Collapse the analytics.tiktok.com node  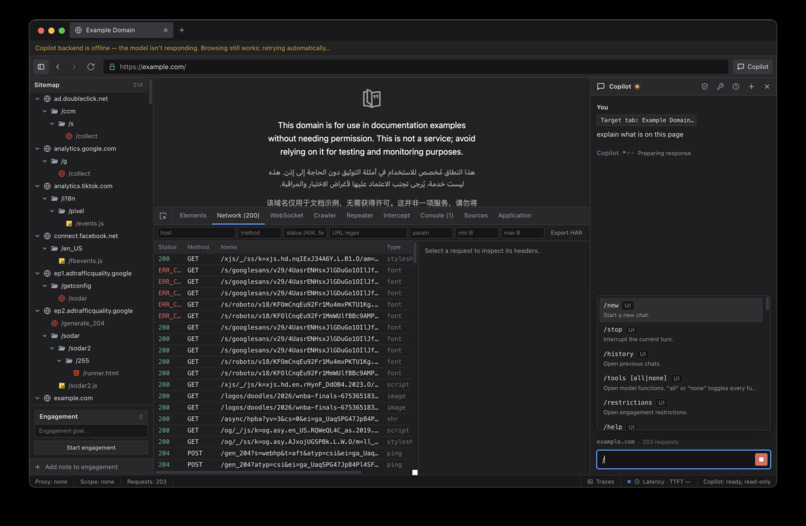click(38, 186)
